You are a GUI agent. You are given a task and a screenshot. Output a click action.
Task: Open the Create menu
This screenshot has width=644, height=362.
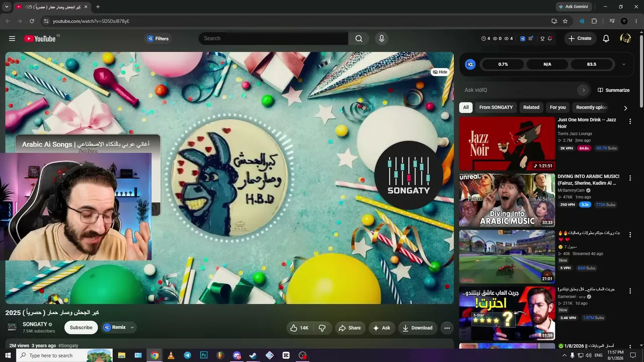(580, 39)
